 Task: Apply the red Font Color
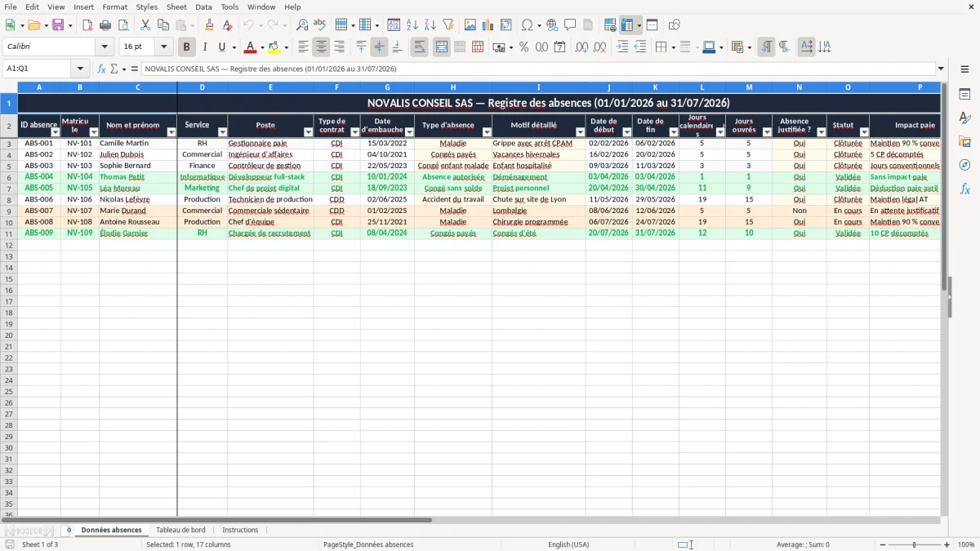click(251, 47)
